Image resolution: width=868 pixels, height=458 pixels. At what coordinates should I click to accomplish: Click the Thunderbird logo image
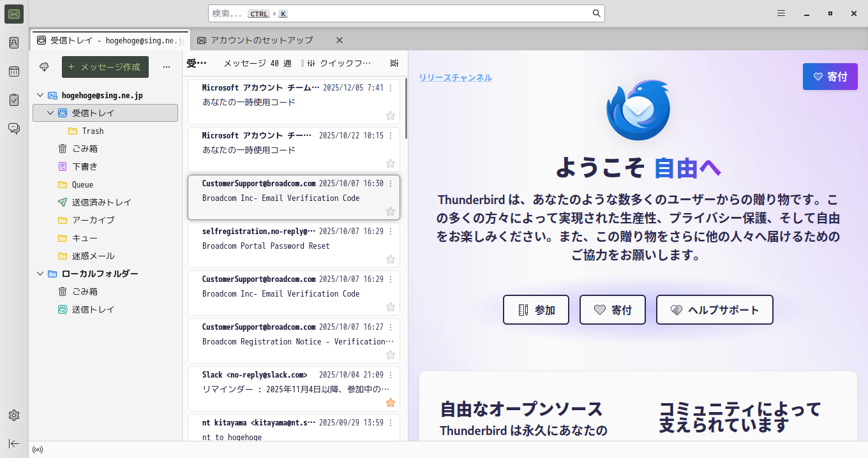click(x=638, y=110)
